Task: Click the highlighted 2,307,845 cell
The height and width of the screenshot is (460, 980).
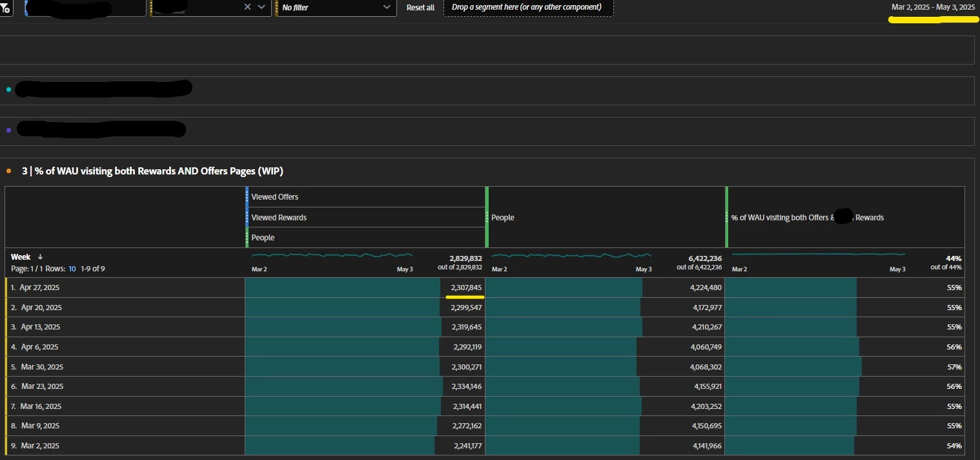Action: click(365, 287)
